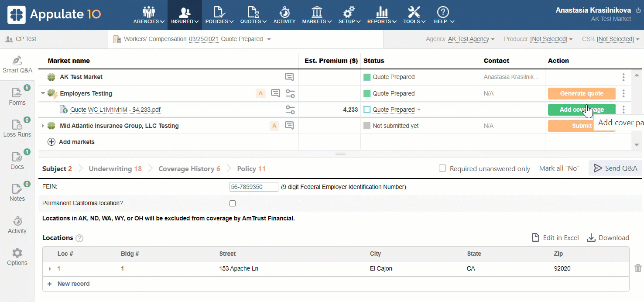Open the CSR Not Selected dropdown

coord(618,39)
